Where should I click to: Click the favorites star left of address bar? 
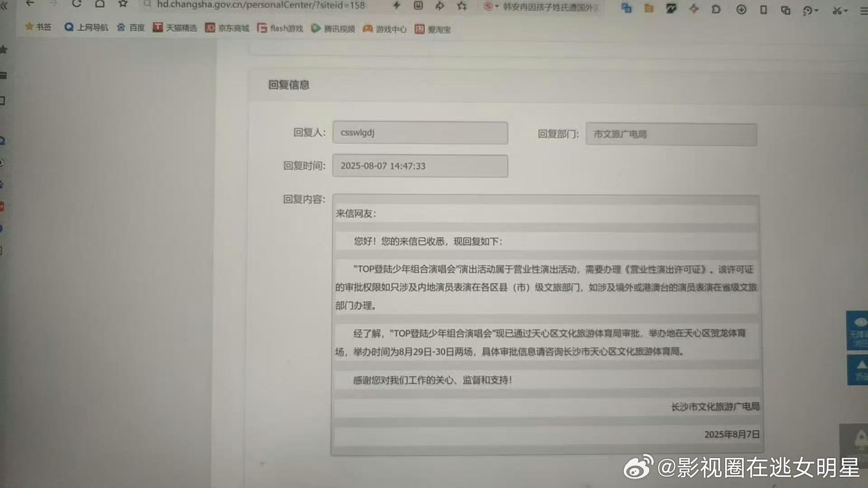click(x=123, y=4)
